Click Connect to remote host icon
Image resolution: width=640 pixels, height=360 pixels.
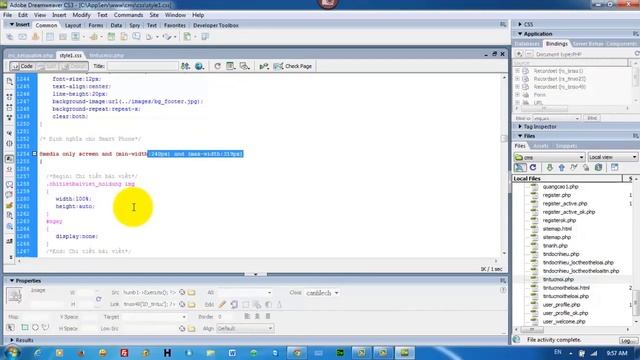pos(520,168)
